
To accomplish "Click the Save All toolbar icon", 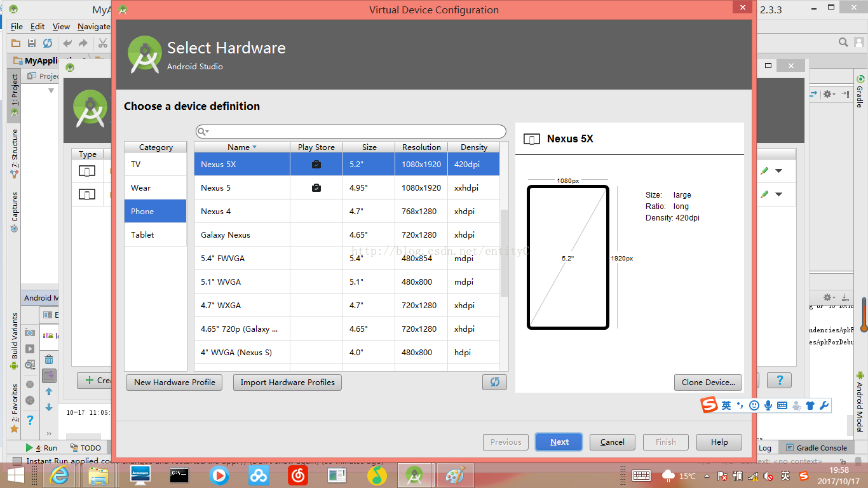I will pyautogui.click(x=32, y=43).
